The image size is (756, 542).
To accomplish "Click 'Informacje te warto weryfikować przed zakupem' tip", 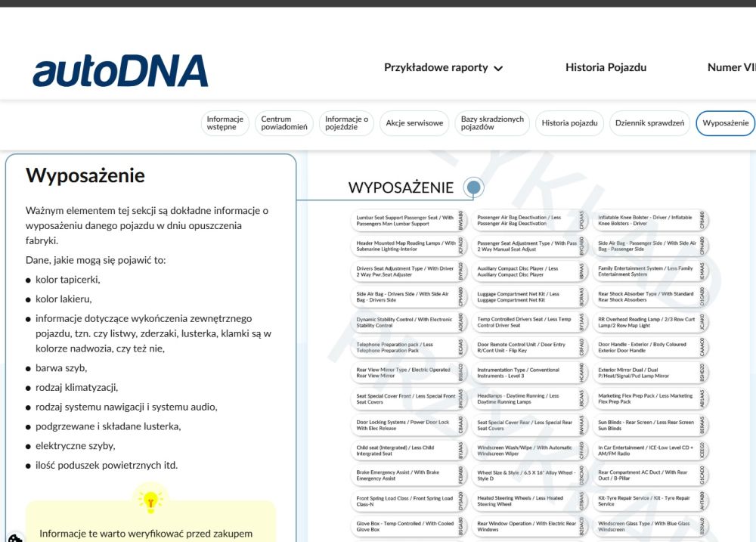I will (x=146, y=534).
